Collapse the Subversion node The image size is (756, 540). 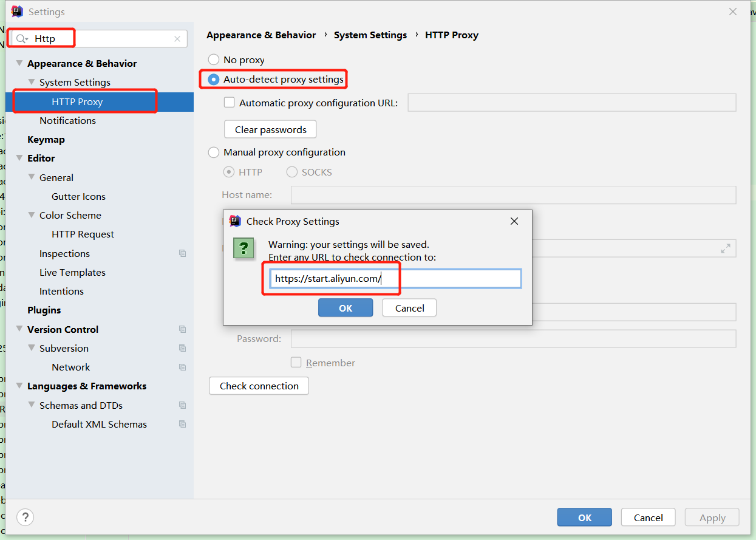pos(32,348)
